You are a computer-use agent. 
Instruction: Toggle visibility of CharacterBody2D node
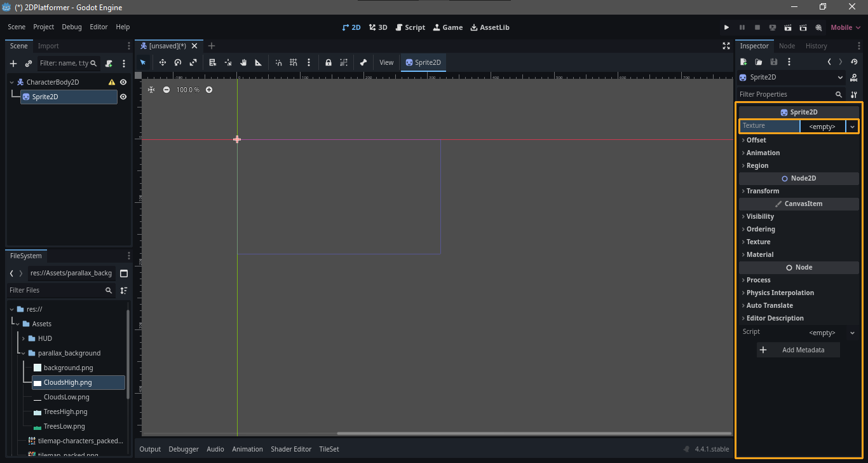tap(123, 82)
